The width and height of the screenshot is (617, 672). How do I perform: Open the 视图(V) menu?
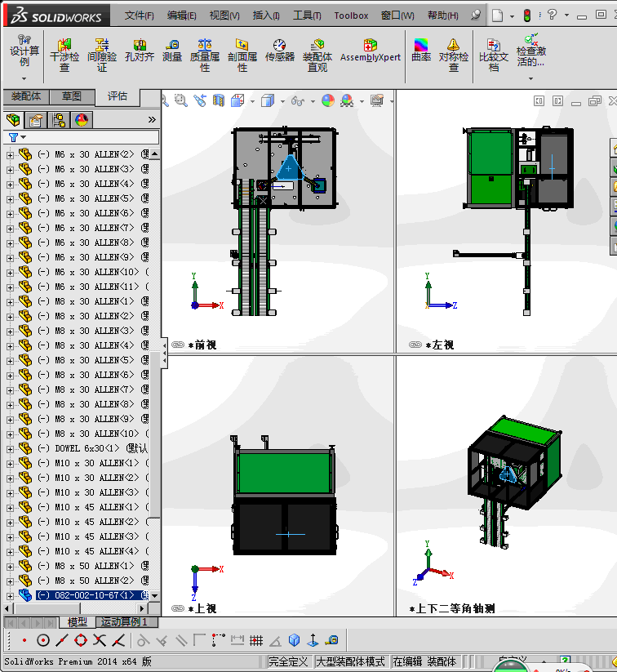(x=224, y=16)
